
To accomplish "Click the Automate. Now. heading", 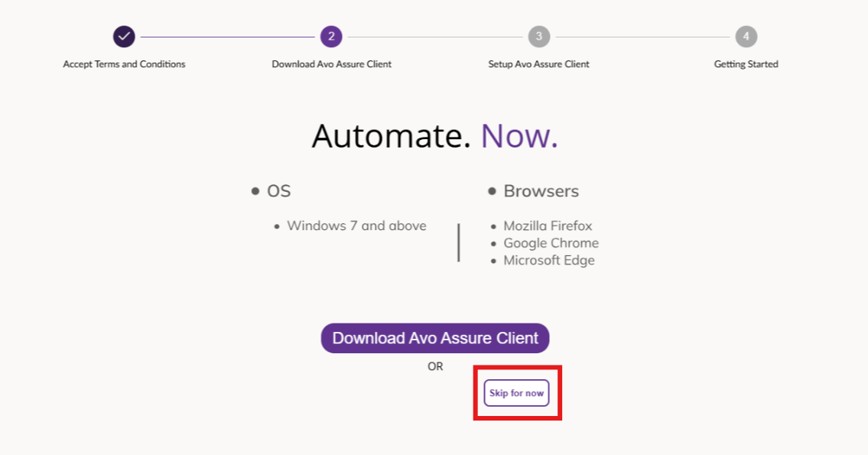I will 434,136.
